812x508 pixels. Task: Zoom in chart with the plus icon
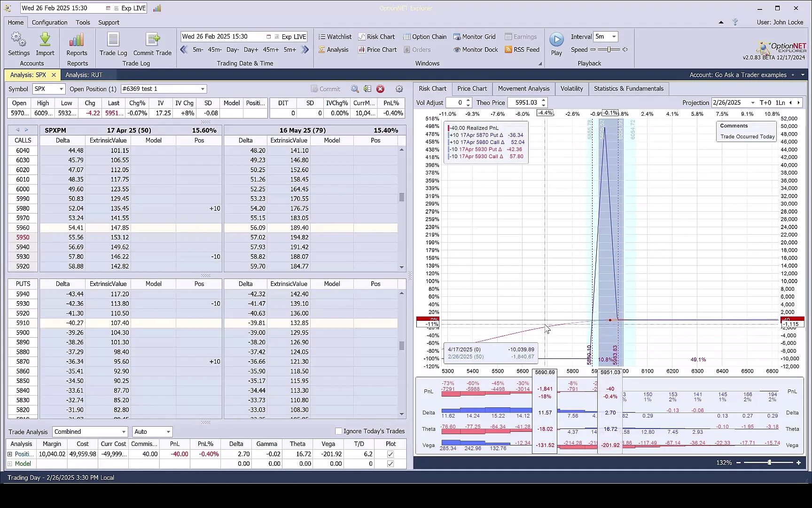point(798,463)
